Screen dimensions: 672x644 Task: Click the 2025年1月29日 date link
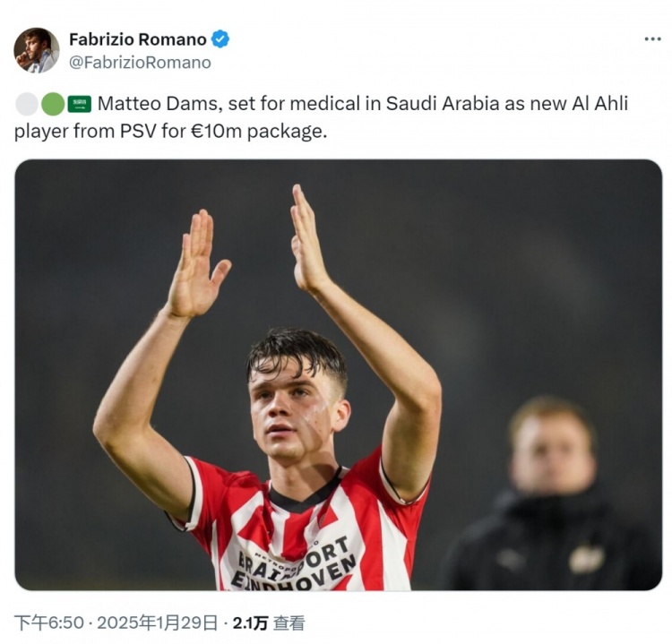pos(158,623)
